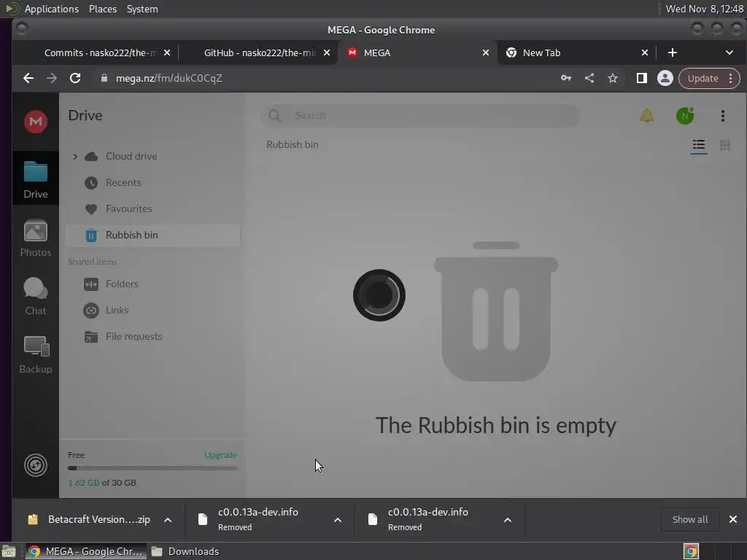Select the MEGA tab
Screen dimensions: 747x560
click(x=418, y=52)
